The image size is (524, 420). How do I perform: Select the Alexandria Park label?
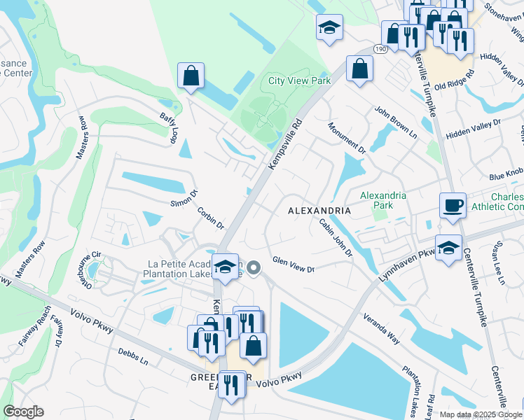click(383, 200)
